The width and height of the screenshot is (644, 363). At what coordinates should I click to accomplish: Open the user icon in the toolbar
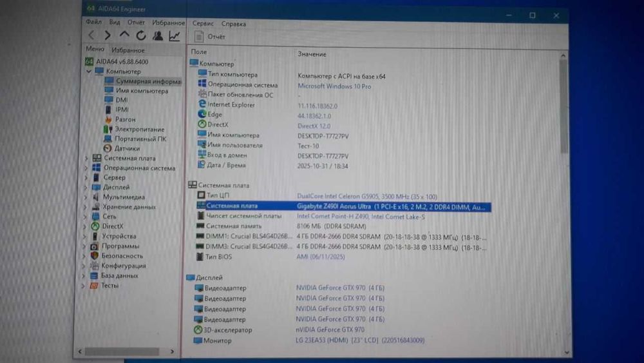tap(158, 35)
